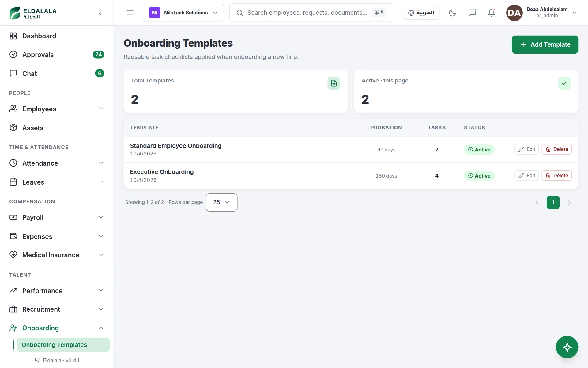Select Onboarding Templates submenu item
This screenshot has height=368, width=588.
pos(63,345)
